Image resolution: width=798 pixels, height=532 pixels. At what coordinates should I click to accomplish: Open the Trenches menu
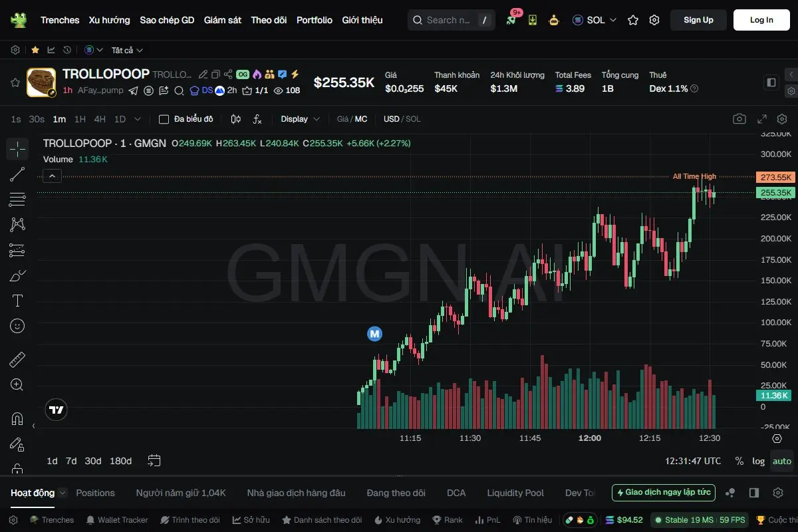[60, 20]
